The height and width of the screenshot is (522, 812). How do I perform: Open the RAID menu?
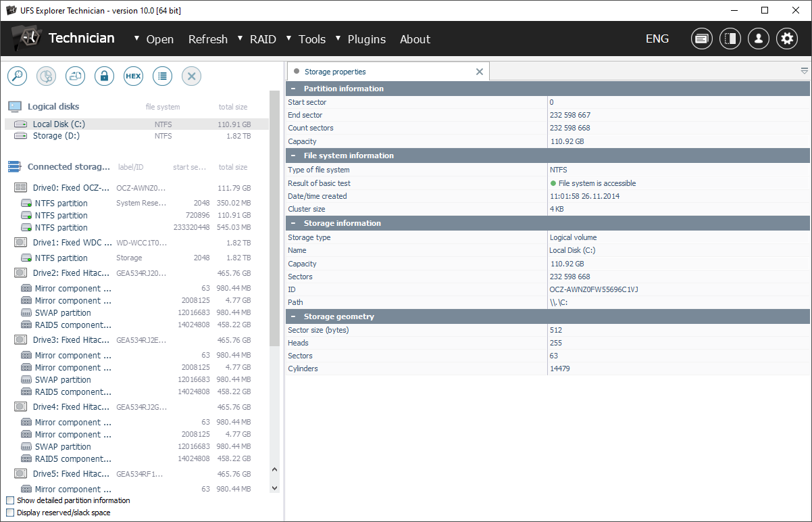263,39
